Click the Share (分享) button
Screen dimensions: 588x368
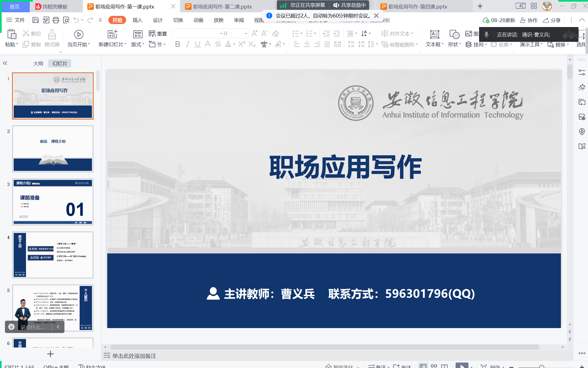[x=552, y=20]
